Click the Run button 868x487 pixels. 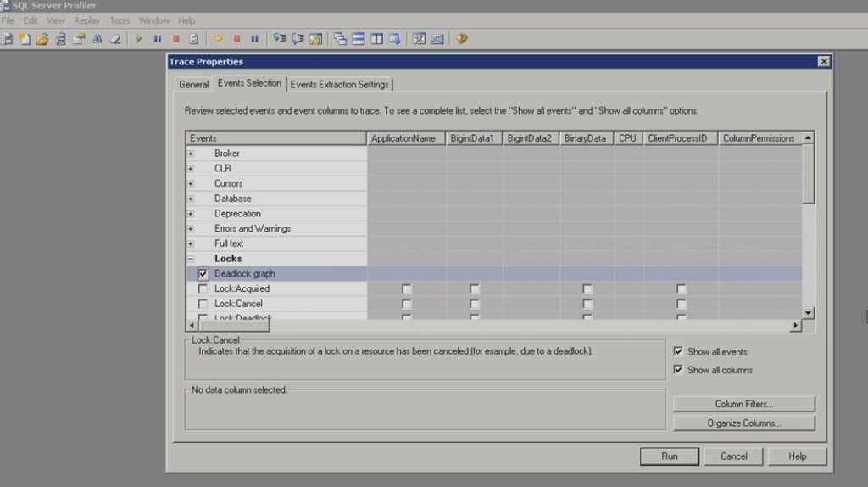670,456
